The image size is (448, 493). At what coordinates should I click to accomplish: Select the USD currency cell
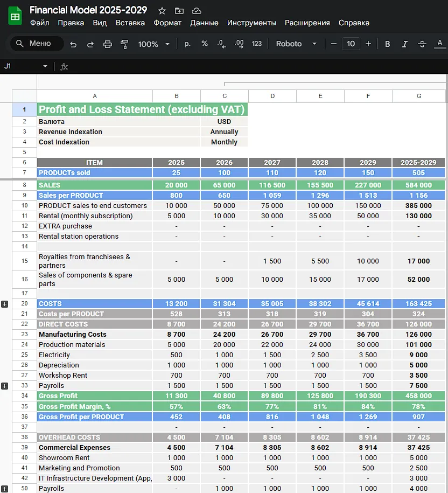tap(224, 122)
